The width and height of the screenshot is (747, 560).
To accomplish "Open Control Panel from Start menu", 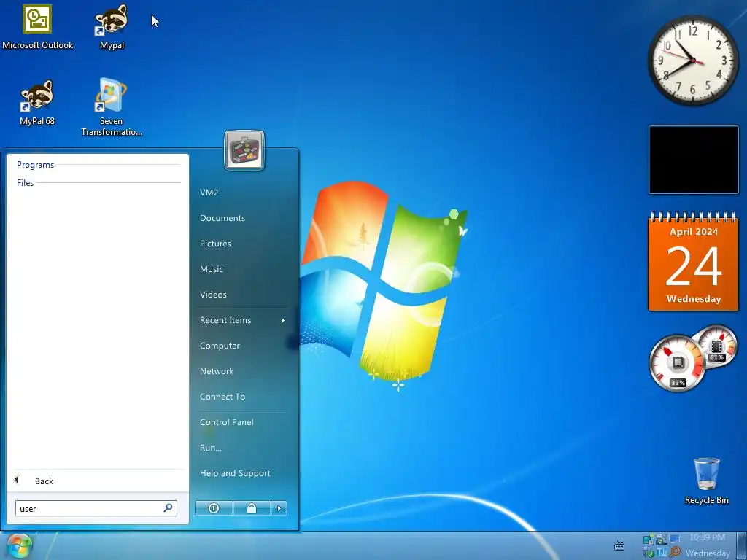I will tap(227, 422).
